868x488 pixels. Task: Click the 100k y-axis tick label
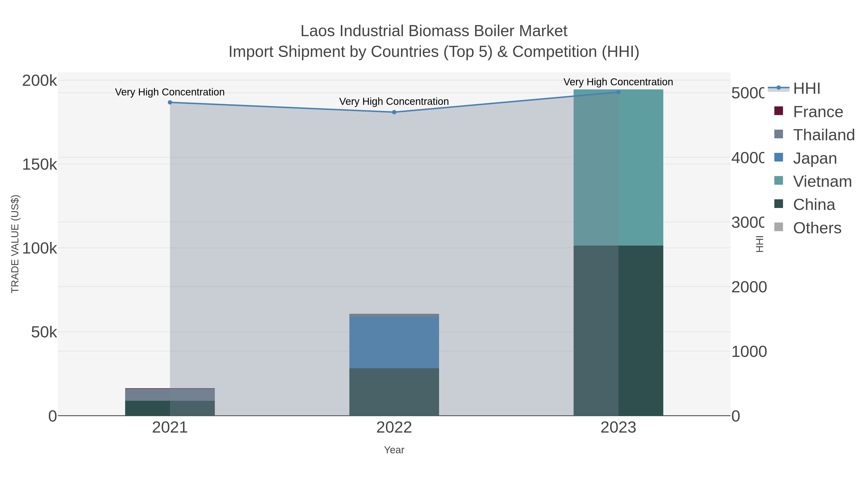coord(40,248)
